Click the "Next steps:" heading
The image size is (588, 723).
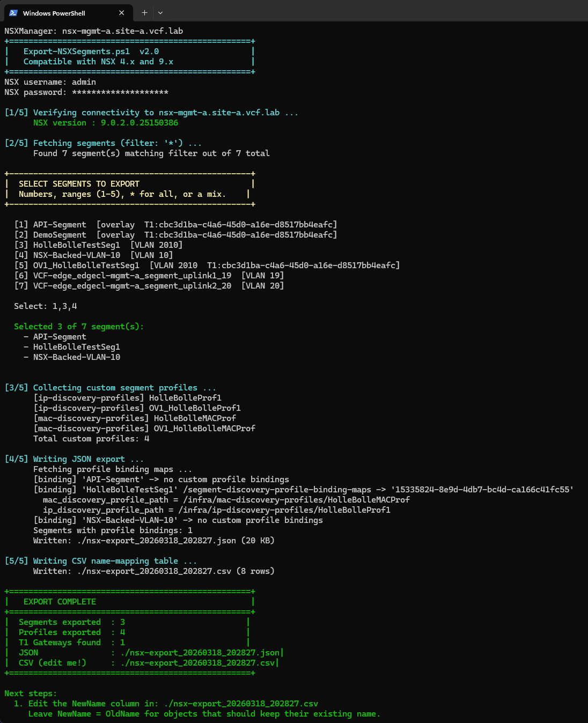point(31,694)
